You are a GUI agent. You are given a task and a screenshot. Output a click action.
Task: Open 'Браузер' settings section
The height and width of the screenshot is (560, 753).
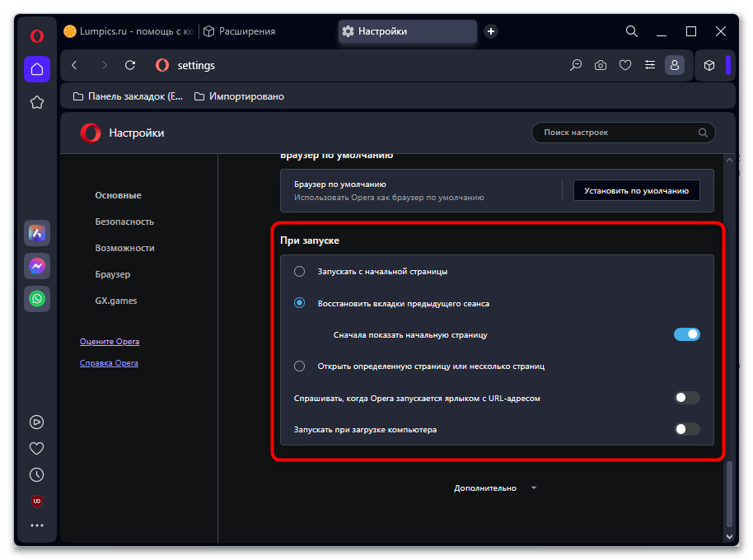[113, 274]
